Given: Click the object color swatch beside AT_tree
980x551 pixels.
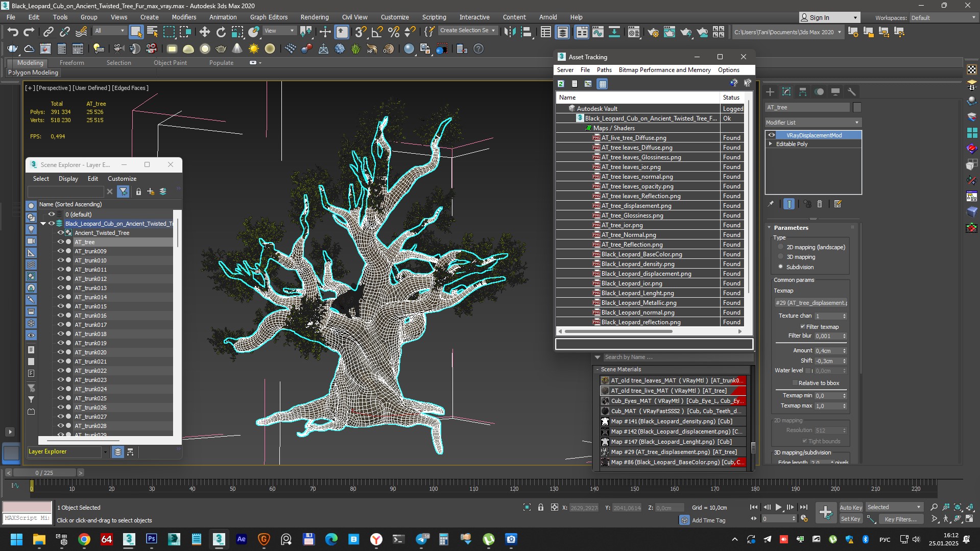Looking at the screenshot, I should pos(857,107).
